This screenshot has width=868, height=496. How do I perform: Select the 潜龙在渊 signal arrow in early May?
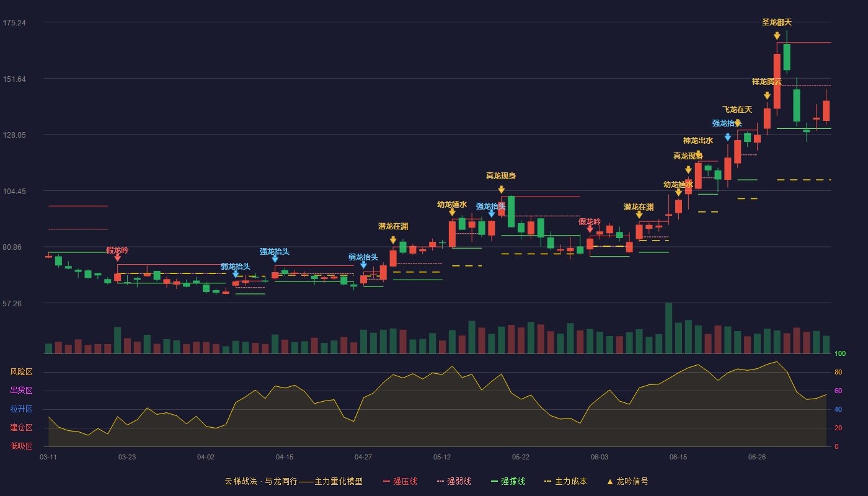393,240
